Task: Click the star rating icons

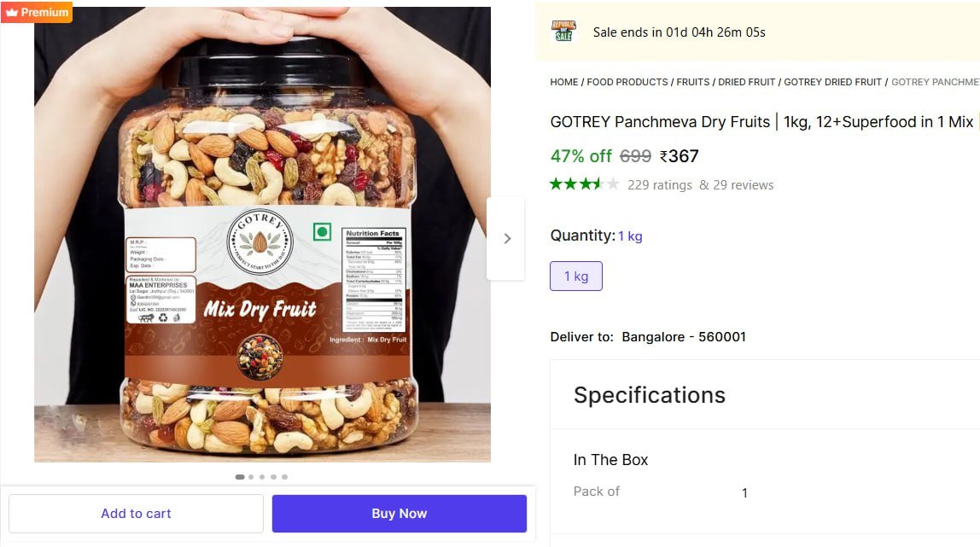Action: pos(584,183)
